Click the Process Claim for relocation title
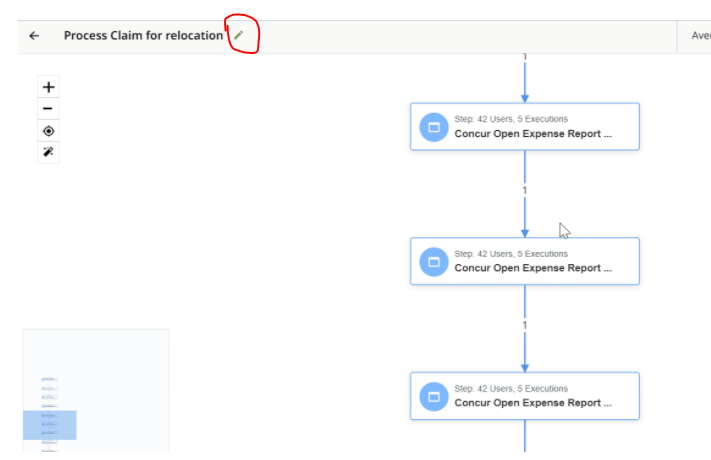 coord(143,35)
